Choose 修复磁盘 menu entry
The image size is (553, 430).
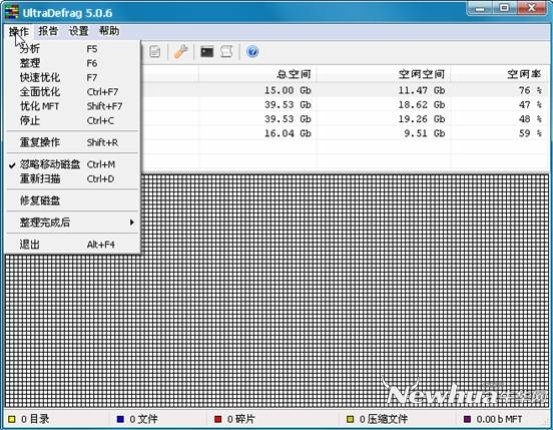[73, 201]
